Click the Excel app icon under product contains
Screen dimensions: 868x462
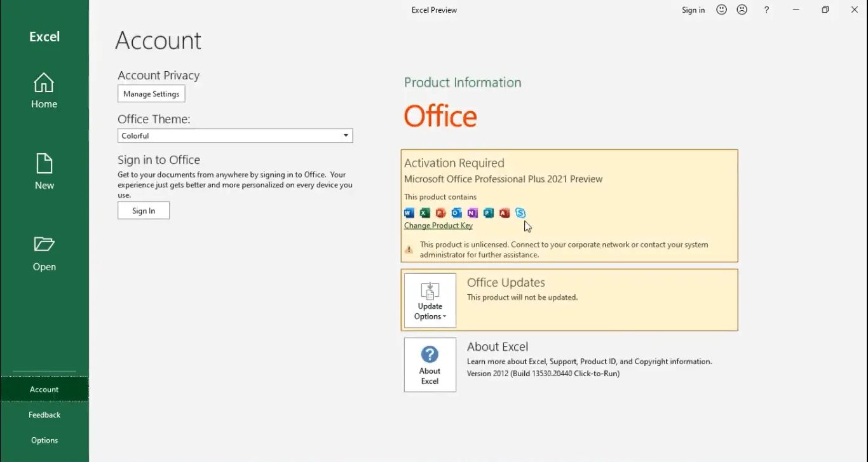[425, 213]
